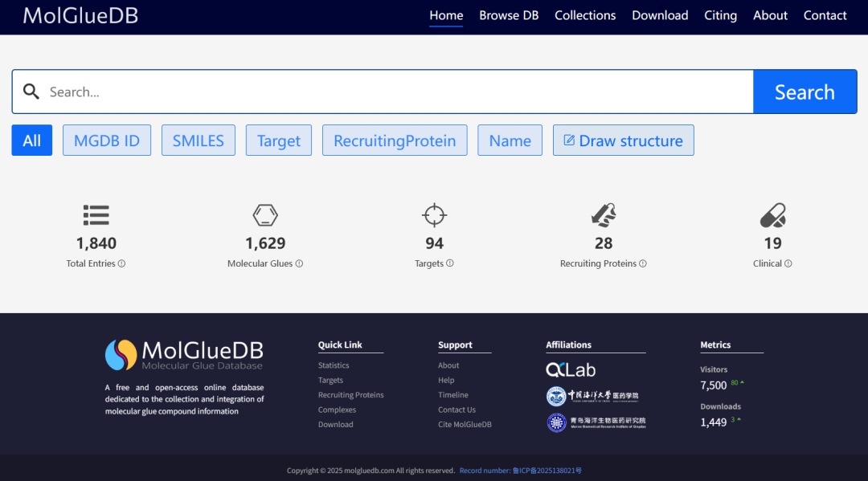868x481 pixels.
Task: Click the blue Search button
Action: click(805, 92)
